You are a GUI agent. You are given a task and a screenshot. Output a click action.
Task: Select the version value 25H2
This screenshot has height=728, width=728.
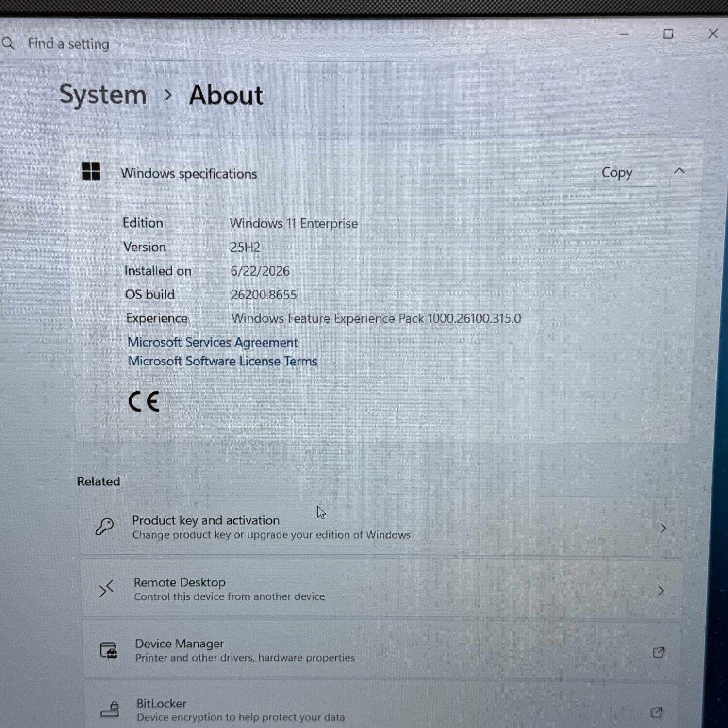pyautogui.click(x=245, y=247)
